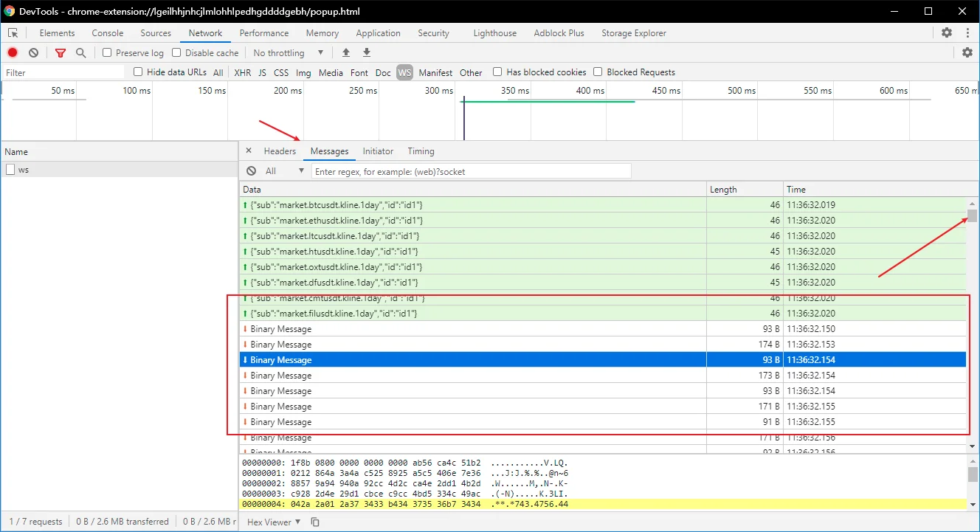Show the Timing tab of request
The height and width of the screenshot is (532, 980).
pos(421,151)
